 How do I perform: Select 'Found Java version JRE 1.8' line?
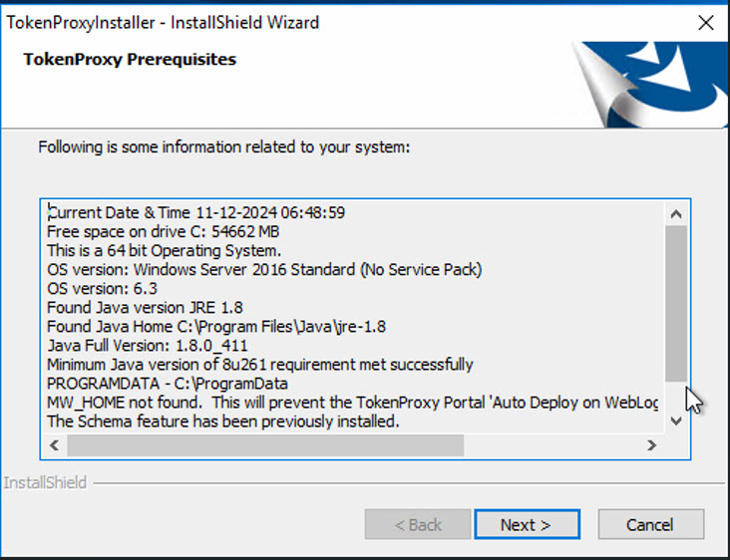(x=145, y=308)
